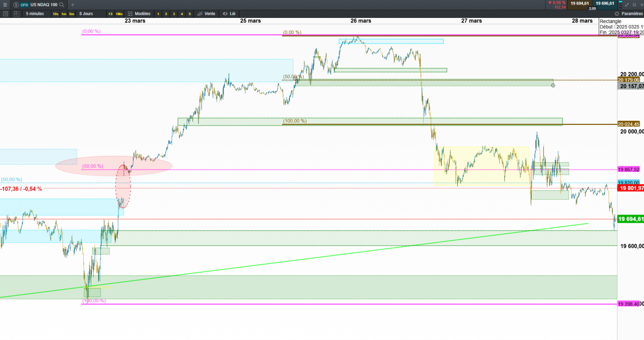Switch to 10s timeframe shortcut
Screen dimensions: 644x340
click(x=55, y=14)
